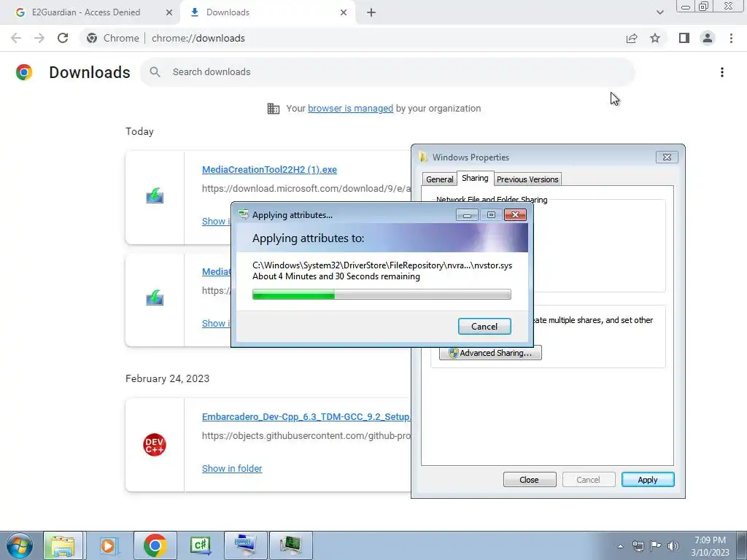Click the Chrome back arrow
The image size is (747, 560).
16,38
